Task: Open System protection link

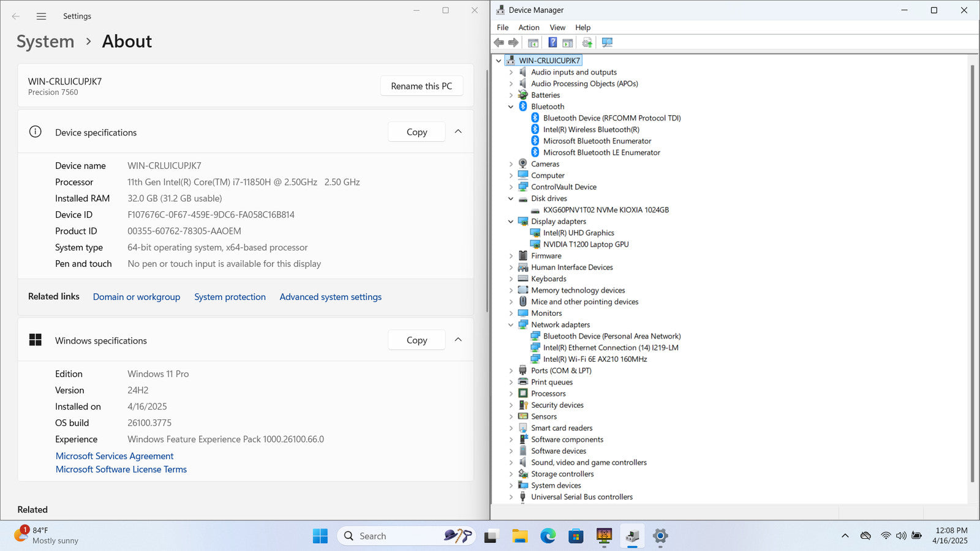Action: (x=230, y=297)
